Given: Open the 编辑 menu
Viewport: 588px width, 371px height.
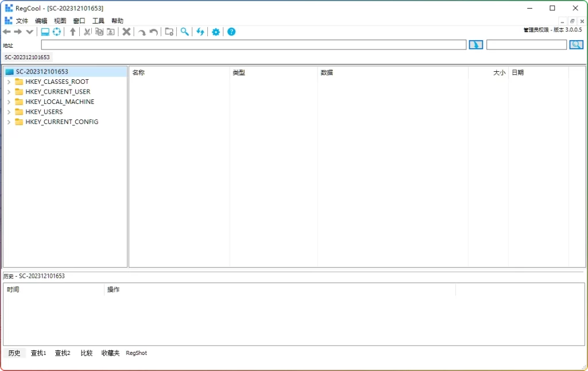Looking at the screenshot, I should coord(40,20).
